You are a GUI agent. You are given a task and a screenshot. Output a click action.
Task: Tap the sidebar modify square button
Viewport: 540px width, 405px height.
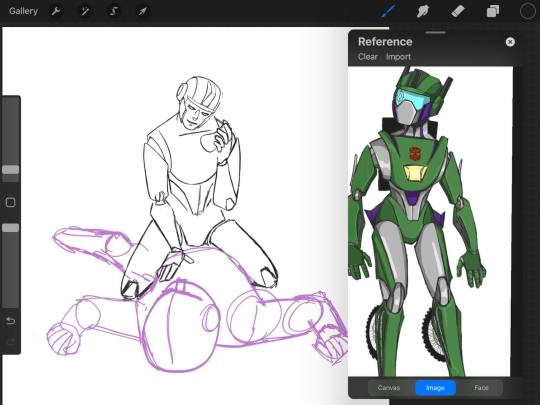11,202
